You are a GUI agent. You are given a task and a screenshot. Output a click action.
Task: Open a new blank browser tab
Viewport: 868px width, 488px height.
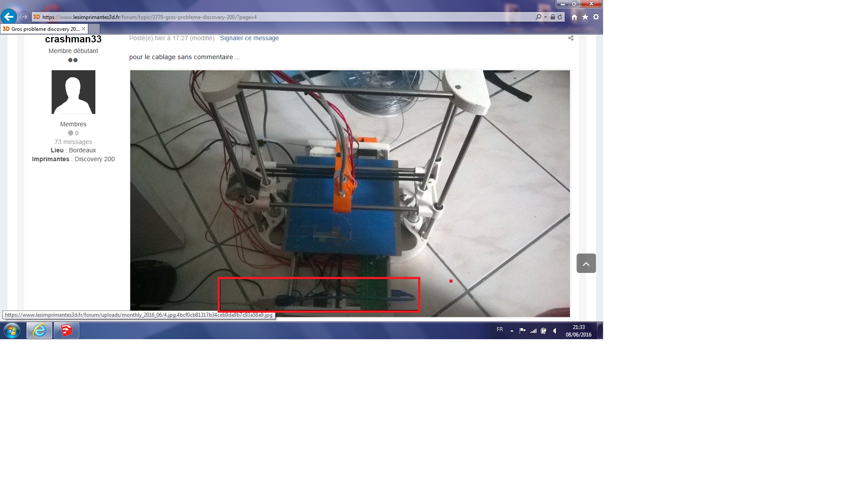[x=94, y=29]
